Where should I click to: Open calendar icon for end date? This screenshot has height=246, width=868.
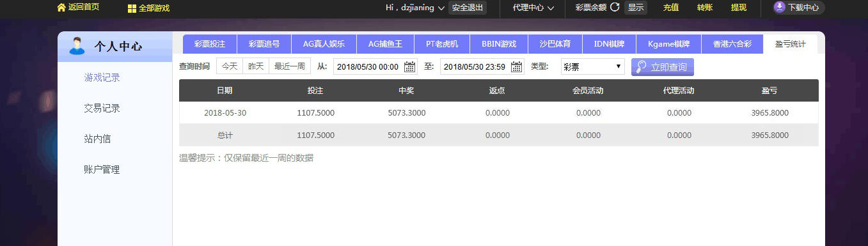(x=516, y=66)
